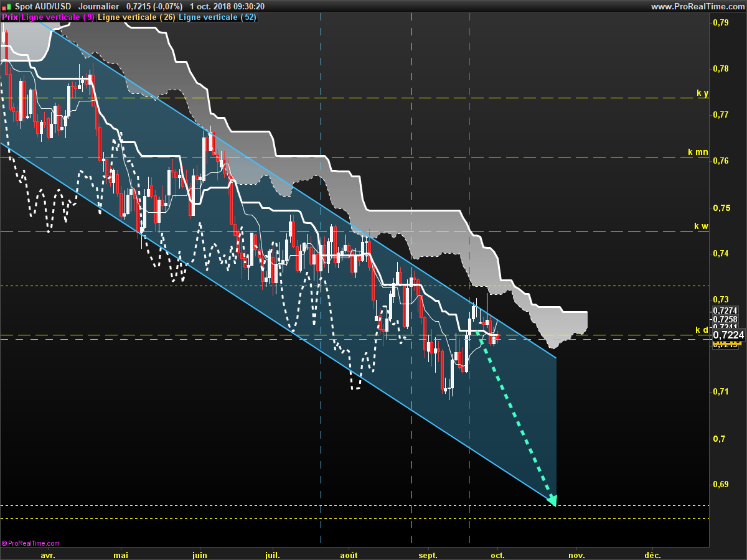The width and height of the screenshot is (747, 560).
Task: Click the k w level label
Action: tap(701, 226)
